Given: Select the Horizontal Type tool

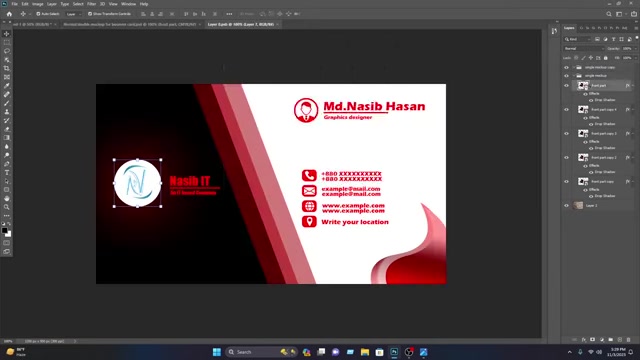Looking at the screenshot, I should click(x=7, y=173).
